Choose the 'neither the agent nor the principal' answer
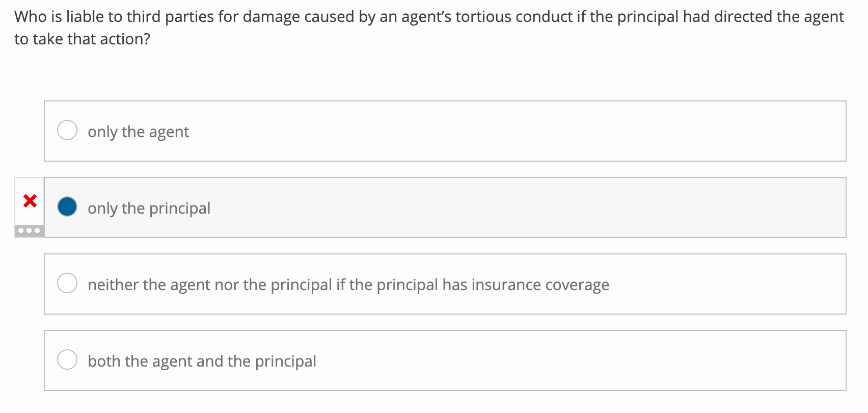Viewport: 868px width, 413px height. pos(67,283)
